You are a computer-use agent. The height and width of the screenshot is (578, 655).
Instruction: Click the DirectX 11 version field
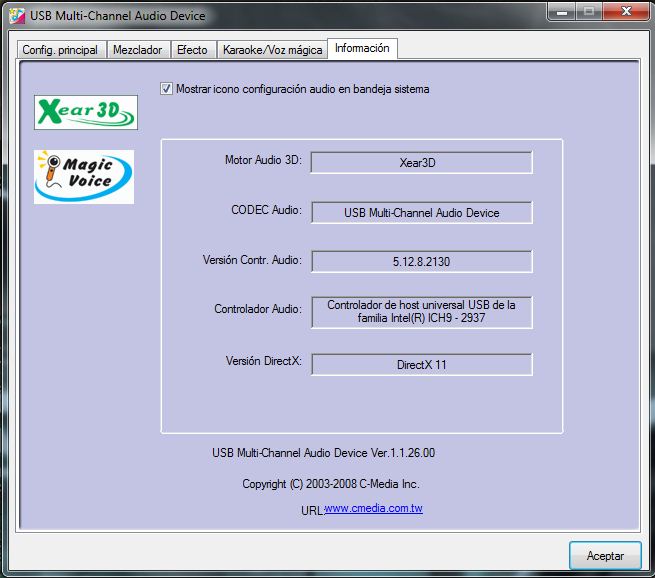point(421,364)
